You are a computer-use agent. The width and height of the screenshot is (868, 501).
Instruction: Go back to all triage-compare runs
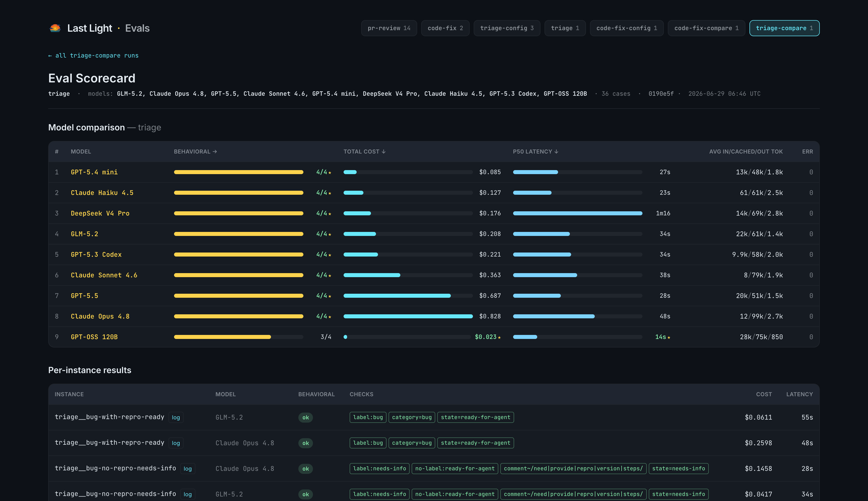point(93,55)
